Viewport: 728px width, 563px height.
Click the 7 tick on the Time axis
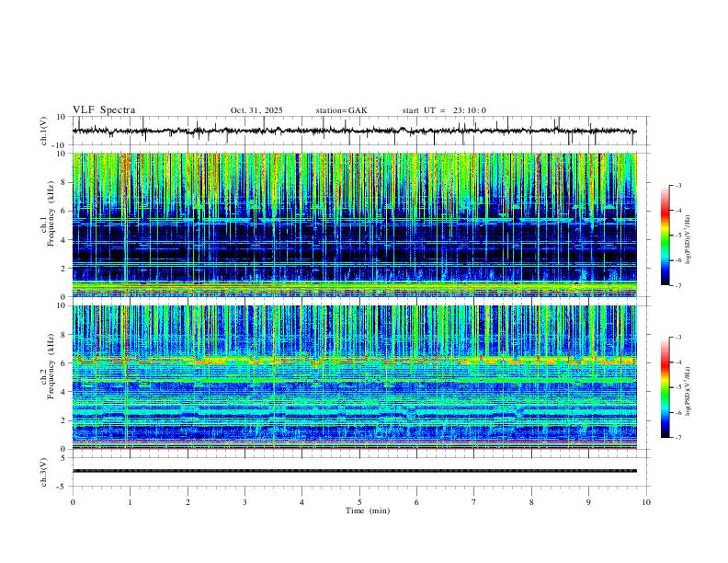[474, 502]
